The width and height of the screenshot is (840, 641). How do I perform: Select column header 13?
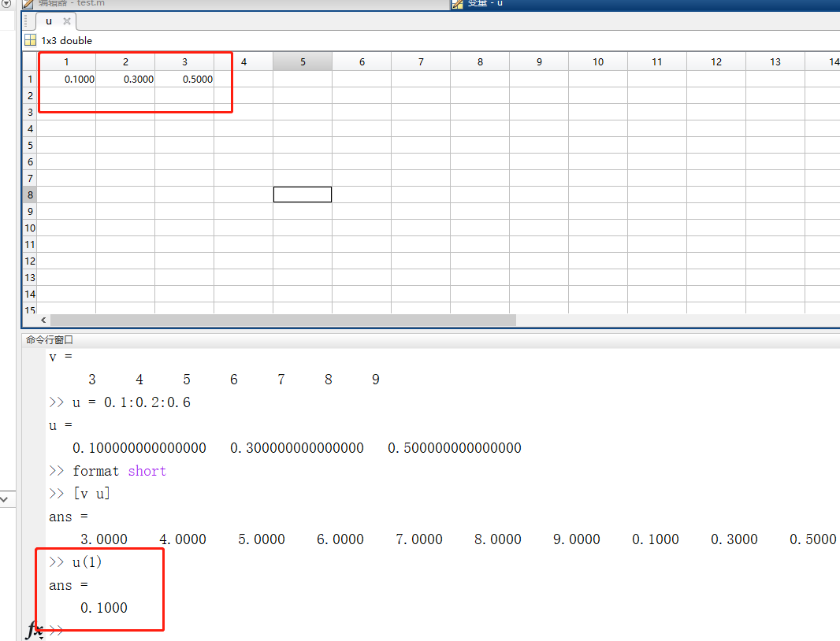775,61
